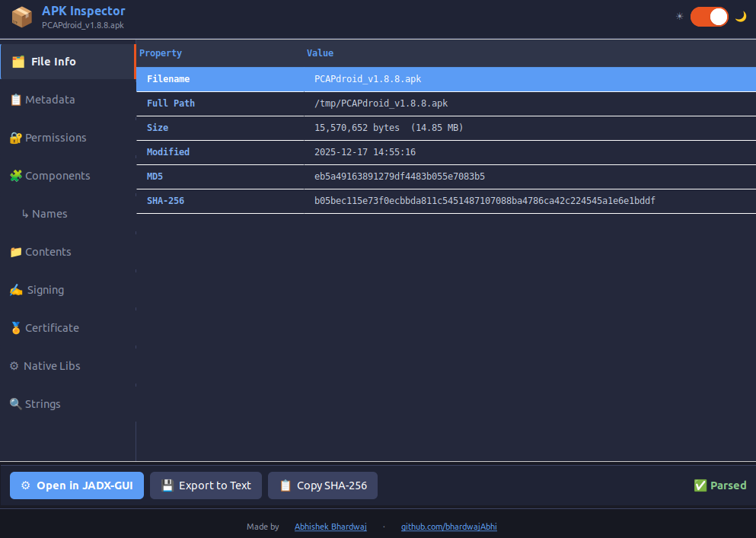View the Certificate tab
Screen dimensions: 756x538
(68, 328)
